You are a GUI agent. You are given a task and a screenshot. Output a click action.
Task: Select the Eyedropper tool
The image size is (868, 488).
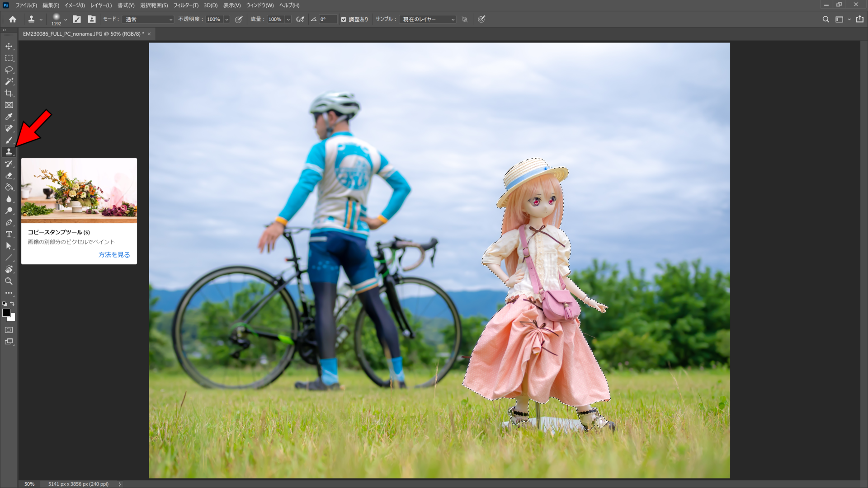pos(9,117)
